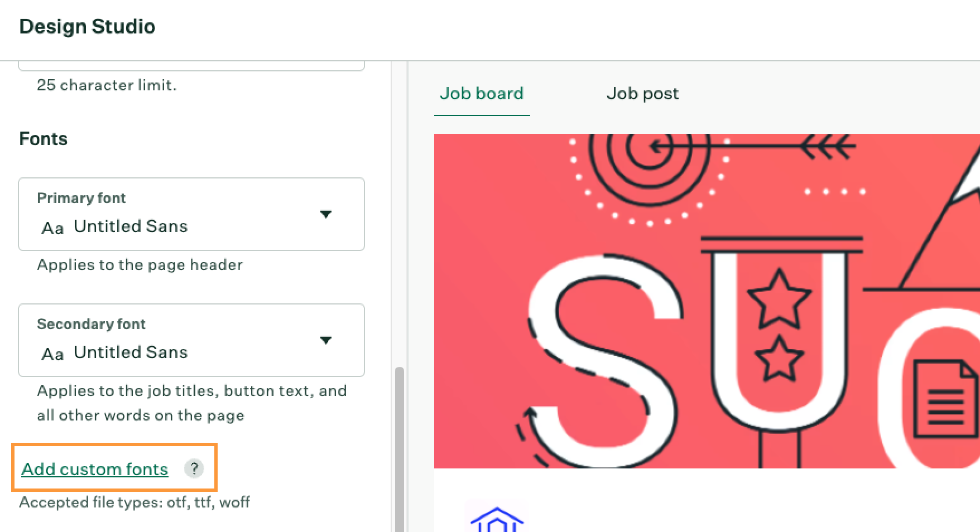Switch to the Job board tab
The height and width of the screenshot is (532, 980).
[482, 93]
